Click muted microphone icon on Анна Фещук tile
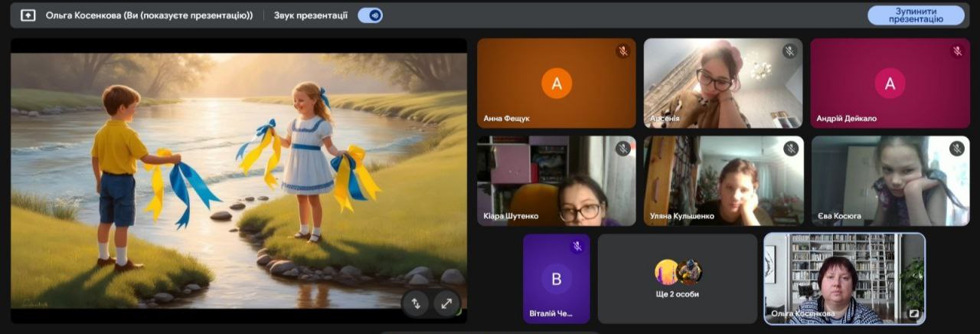The height and width of the screenshot is (334, 980). point(623,51)
